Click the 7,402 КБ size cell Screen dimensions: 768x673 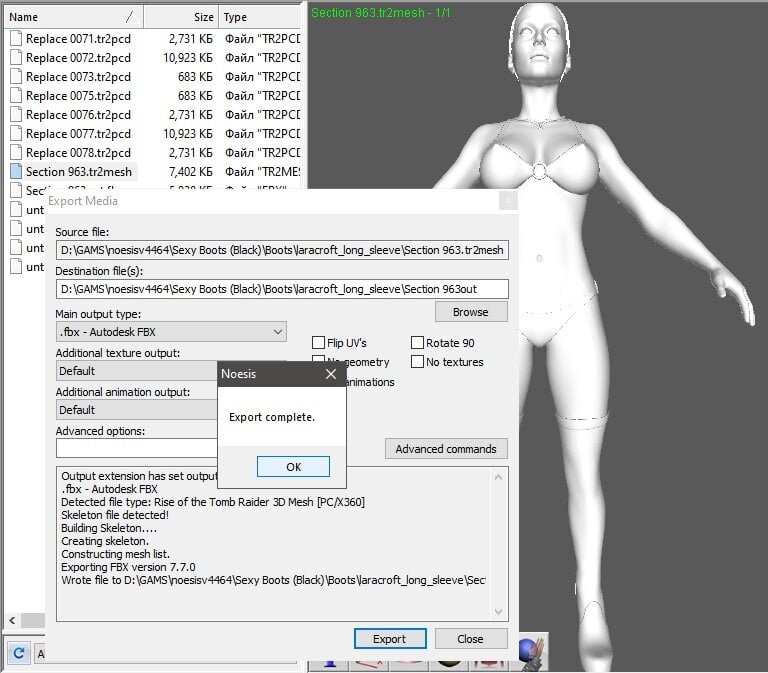(x=191, y=172)
